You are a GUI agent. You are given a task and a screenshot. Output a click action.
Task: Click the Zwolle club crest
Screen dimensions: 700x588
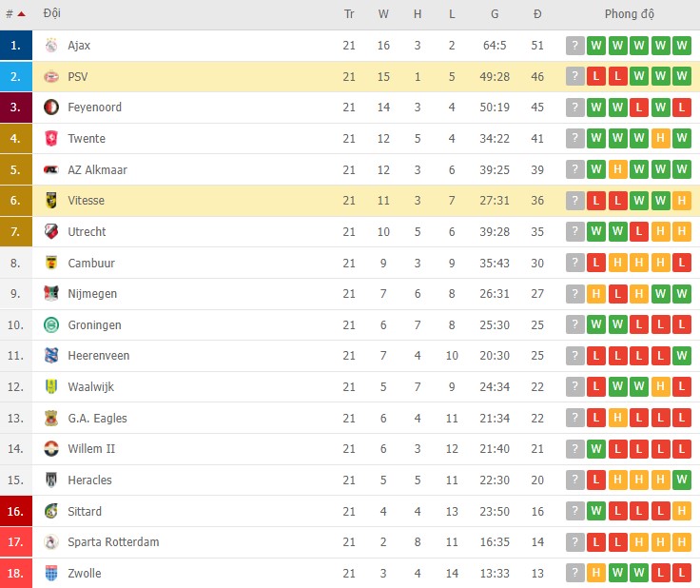(x=51, y=574)
